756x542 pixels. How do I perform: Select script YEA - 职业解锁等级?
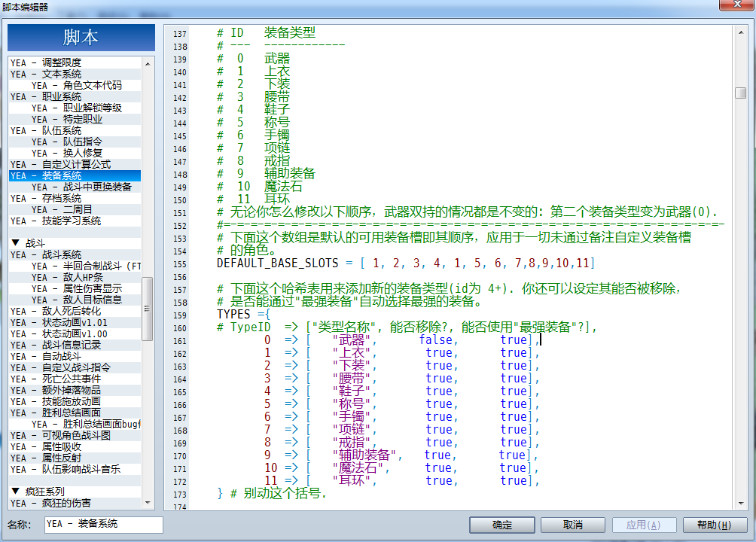(75, 108)
